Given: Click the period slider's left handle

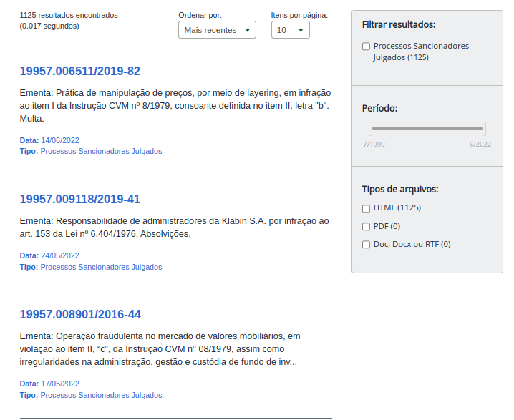Looking at the screenshot, I should click(x=370, y=129).
